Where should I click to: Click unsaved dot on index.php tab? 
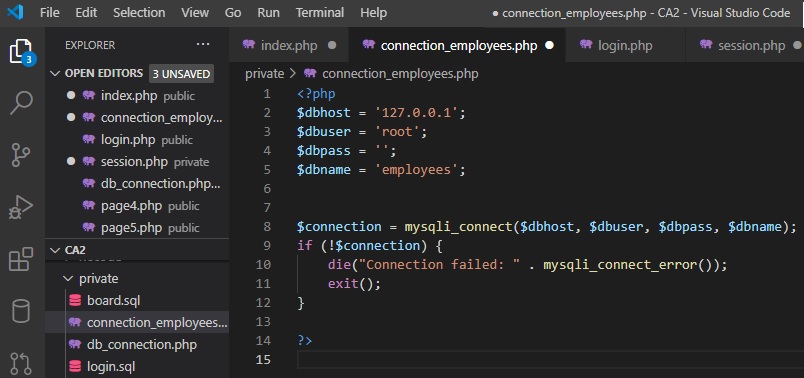(x=332, y=45)
